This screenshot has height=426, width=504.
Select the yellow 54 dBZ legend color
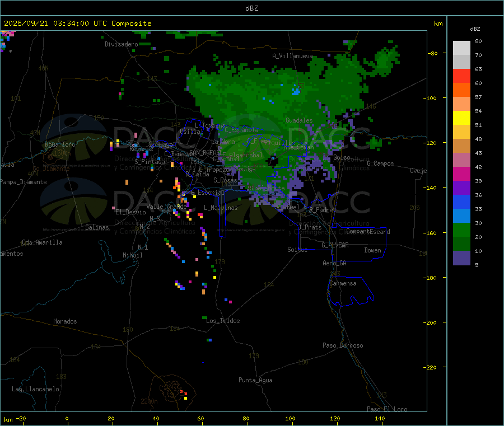click(x=461, y=118)
